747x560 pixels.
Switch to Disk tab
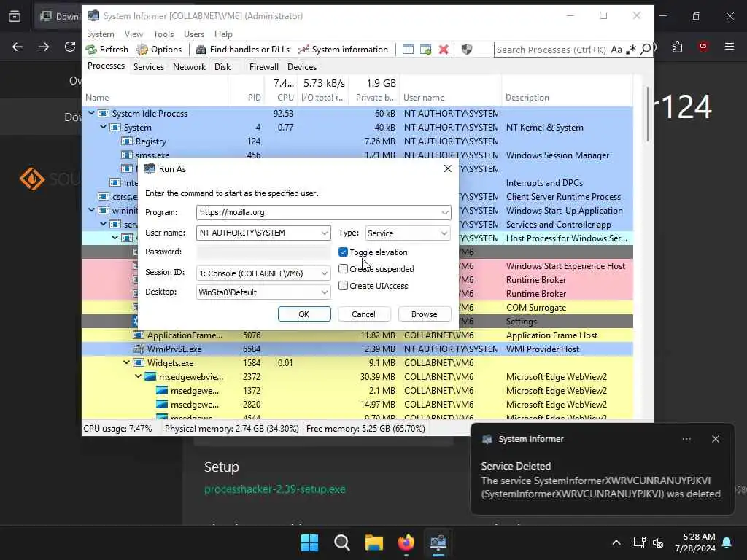click(222, 66)
